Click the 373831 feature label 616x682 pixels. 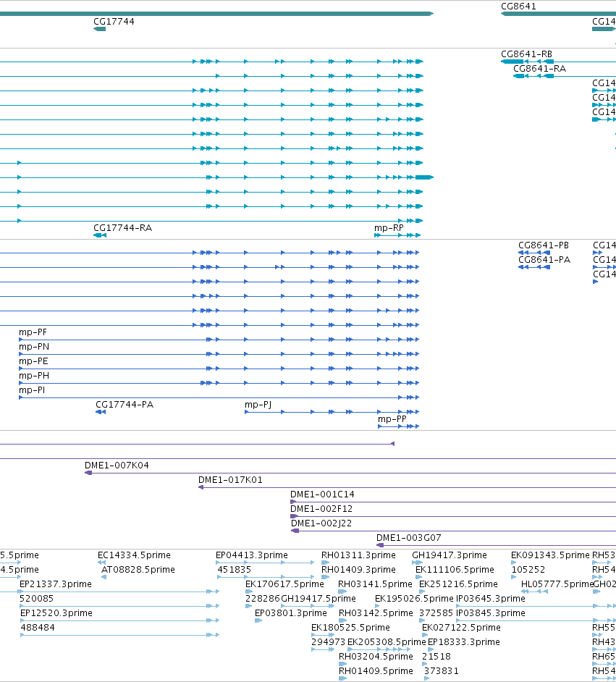pyautogui.click(x=442, y=671)
